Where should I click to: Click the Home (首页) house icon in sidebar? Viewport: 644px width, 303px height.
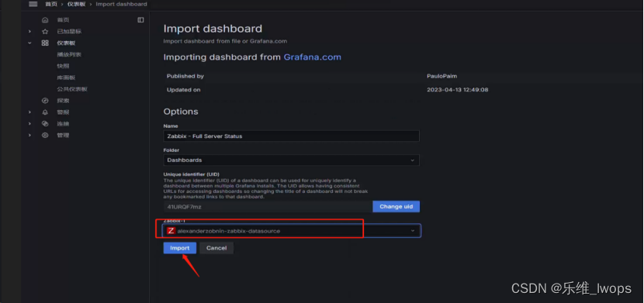point(45,20)
